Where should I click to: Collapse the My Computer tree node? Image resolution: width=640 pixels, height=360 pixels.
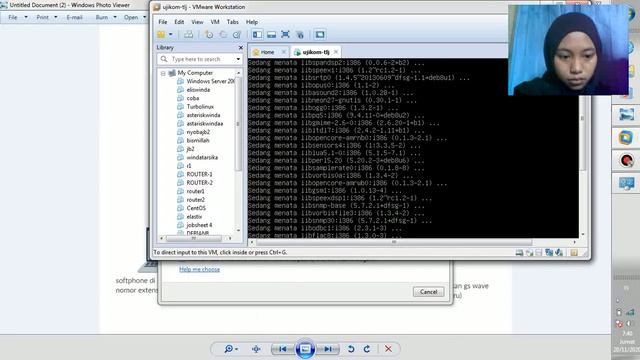coord(163,73)
